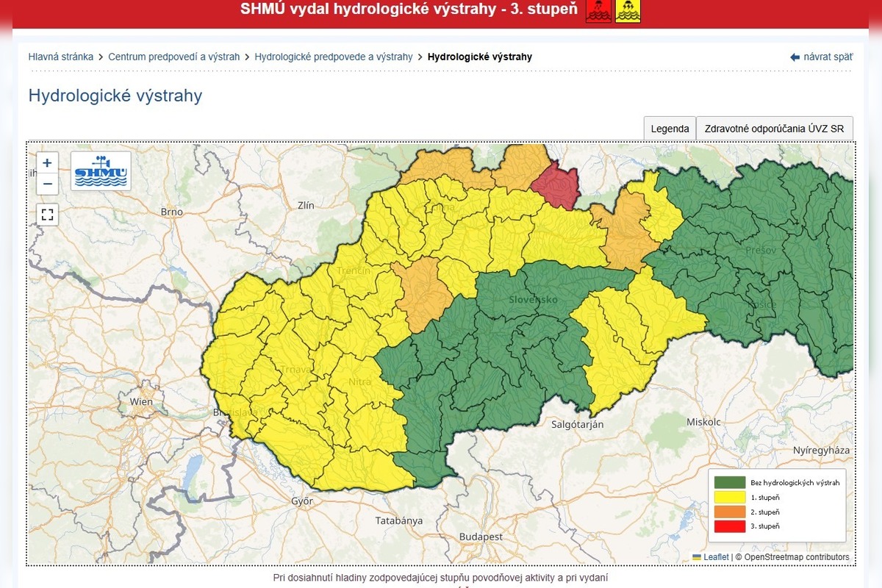This screenshot has height=588, width=882.
Task: Open Zdravotné odporúčania ÚVZ SR tab
Action: pyautogui.click(x=774, y=129)
